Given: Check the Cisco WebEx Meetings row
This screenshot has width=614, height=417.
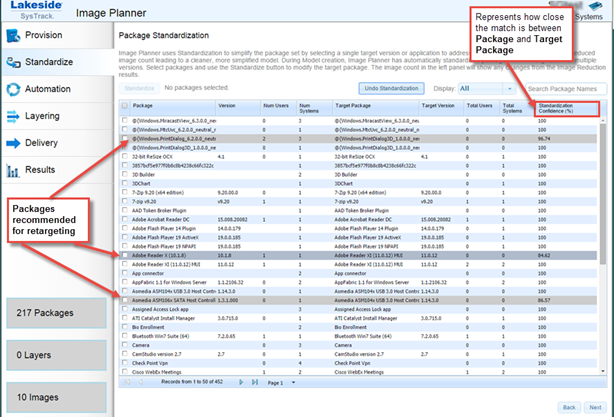Looking at the screenshot, I should pyautogui.click(x=125, y=372).
